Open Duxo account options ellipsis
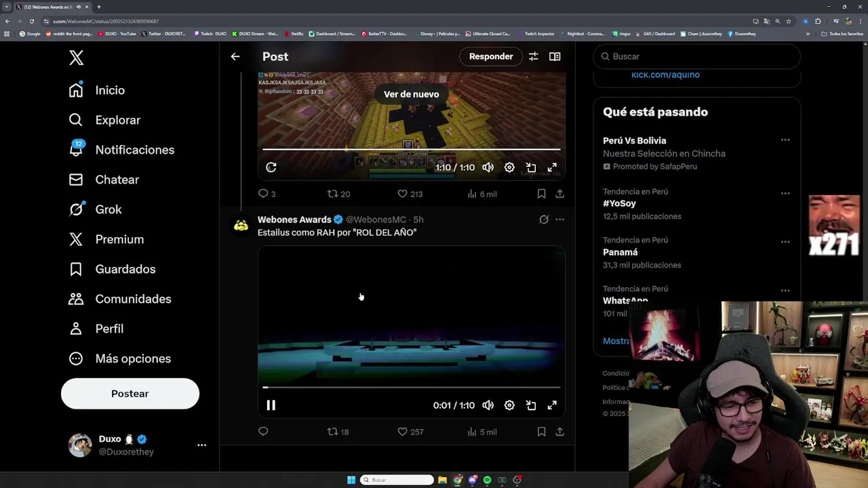Screen dimensions: 868x488 pyautogui.click(x=201, y=445)
